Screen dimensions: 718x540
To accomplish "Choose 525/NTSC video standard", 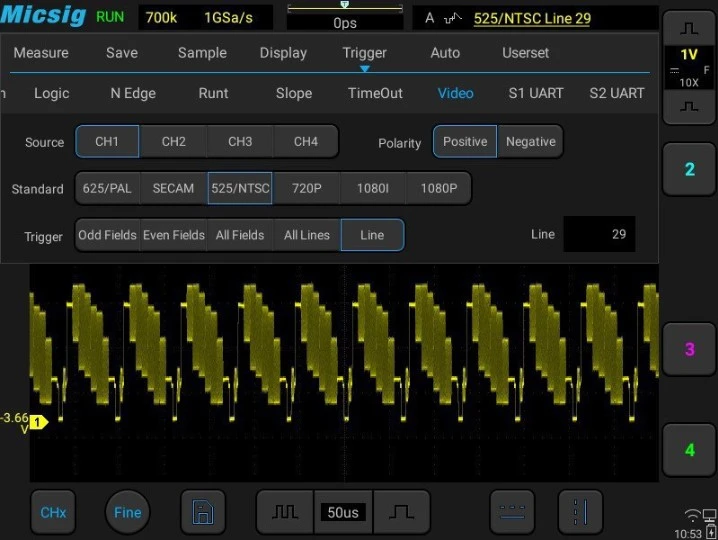I will [240, 188].
